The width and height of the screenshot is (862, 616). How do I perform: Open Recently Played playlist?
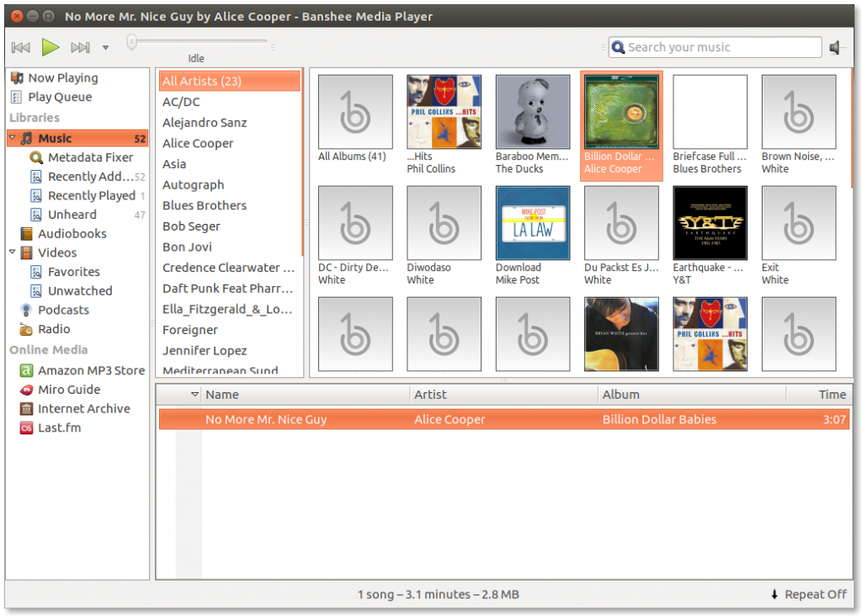tap(88, 196)
